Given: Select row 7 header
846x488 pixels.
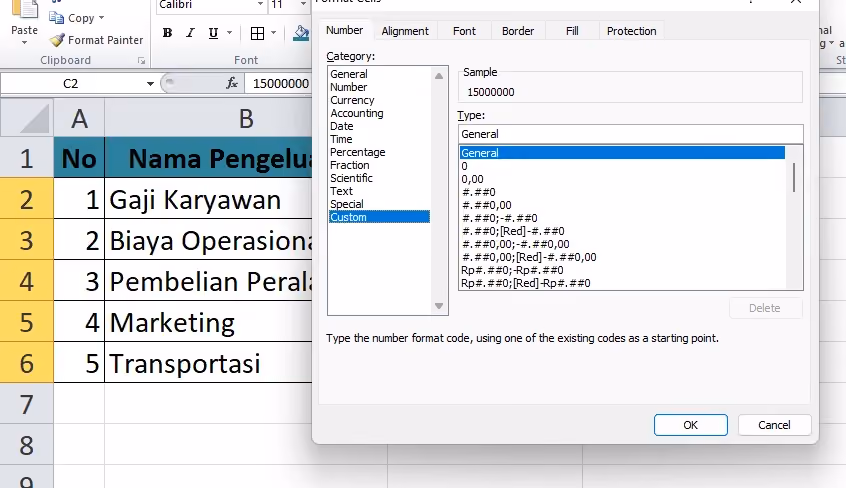Looking at the screenshot, I should click(26, 404).
